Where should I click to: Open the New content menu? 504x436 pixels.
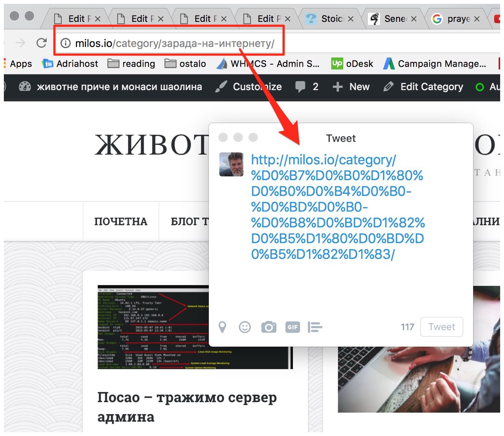coord(351,87)
